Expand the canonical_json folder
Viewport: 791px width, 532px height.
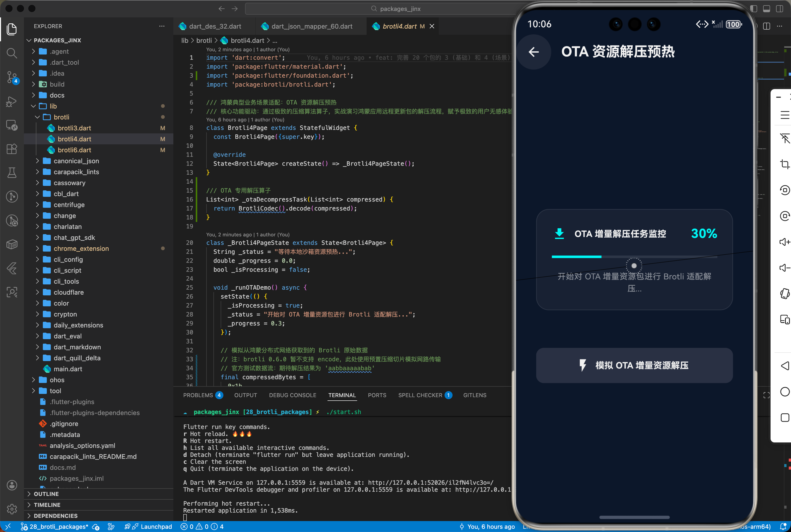[76, 161]
